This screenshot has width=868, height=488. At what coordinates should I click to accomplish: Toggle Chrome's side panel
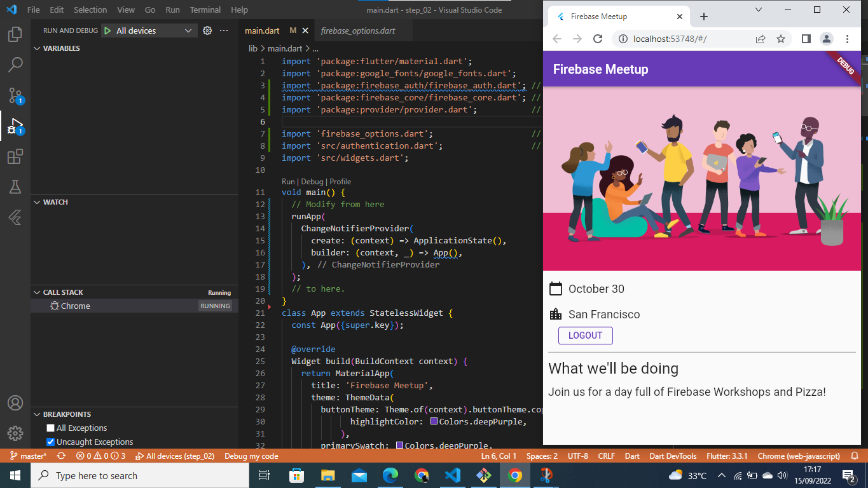coord(805,38)
